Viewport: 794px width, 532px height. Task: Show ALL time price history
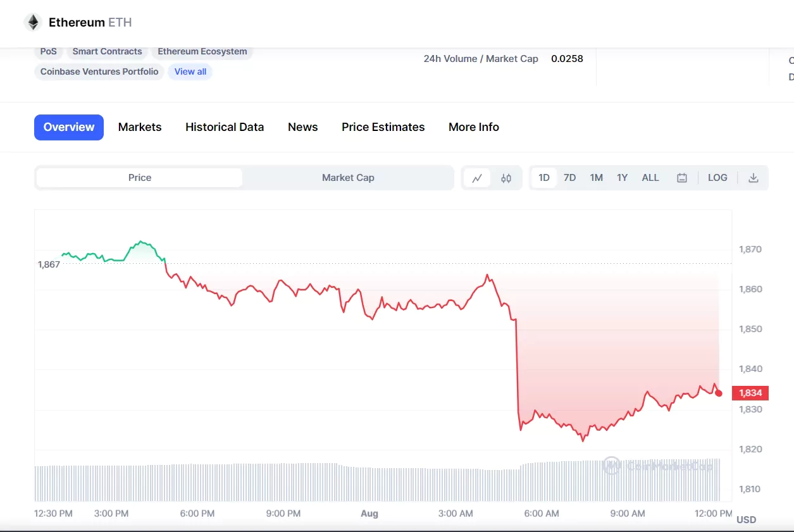point(650,178)
